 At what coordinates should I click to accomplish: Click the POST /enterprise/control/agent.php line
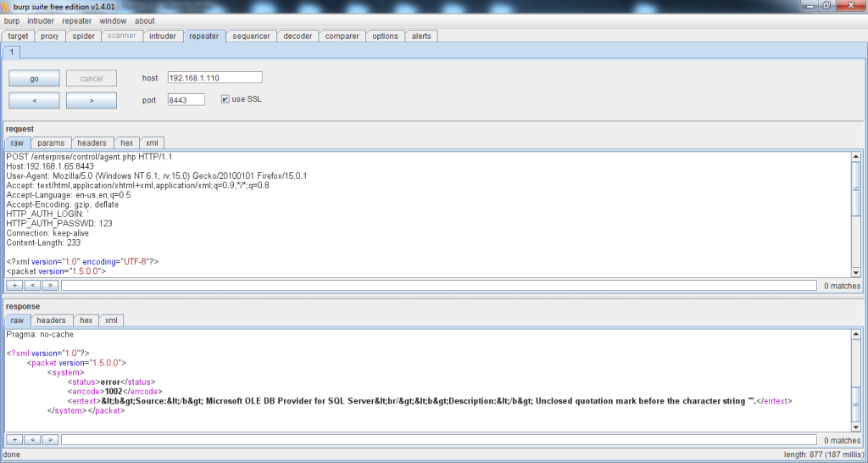point(89,157)
